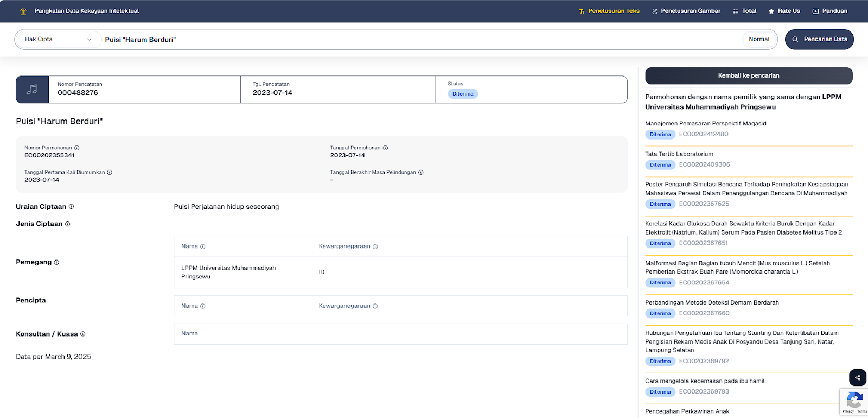868x418 pixels.
Task: Click info icon next to Tanggal Permohonan
Action: (x=386, y=148)
